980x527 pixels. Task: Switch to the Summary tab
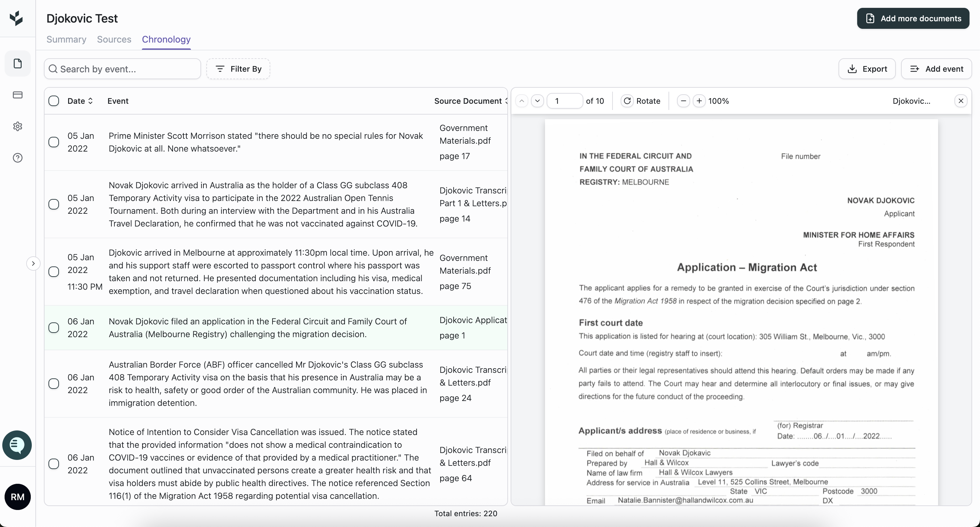point(66,40)
